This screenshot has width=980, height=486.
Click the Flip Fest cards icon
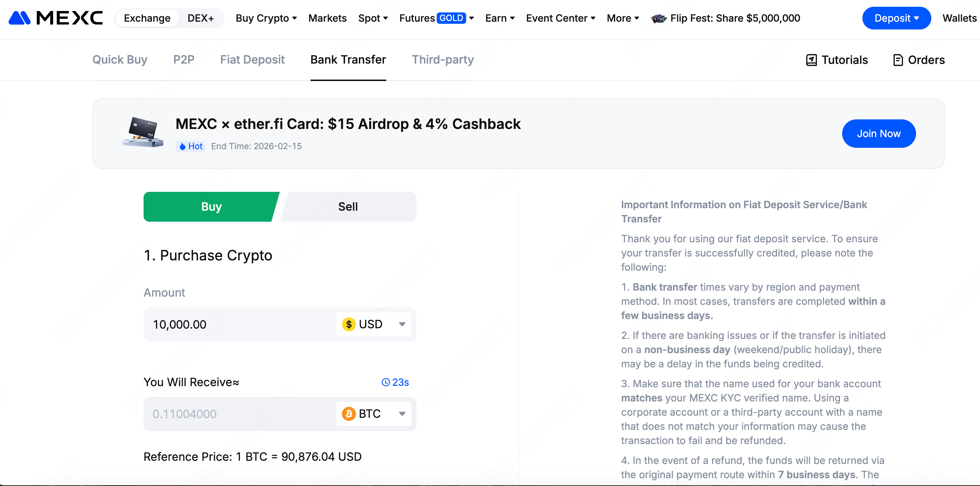pyautogui.click(x=658, y=18)
